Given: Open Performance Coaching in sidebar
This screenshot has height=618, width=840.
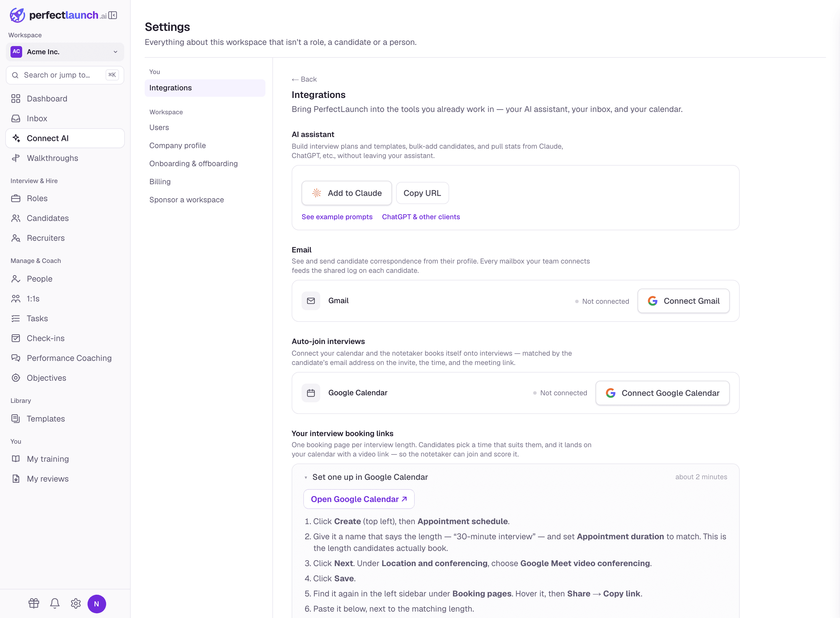Looking at the screenshot, I should pos(65,358).
